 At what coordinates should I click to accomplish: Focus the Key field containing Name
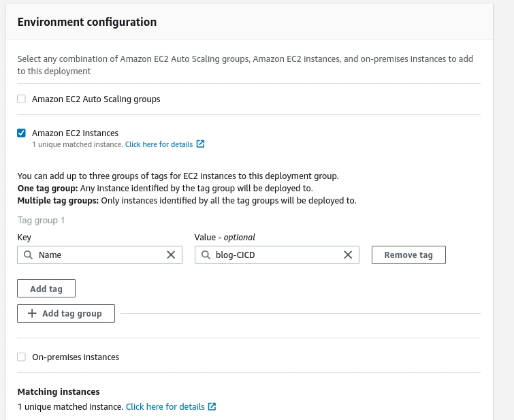99,255
